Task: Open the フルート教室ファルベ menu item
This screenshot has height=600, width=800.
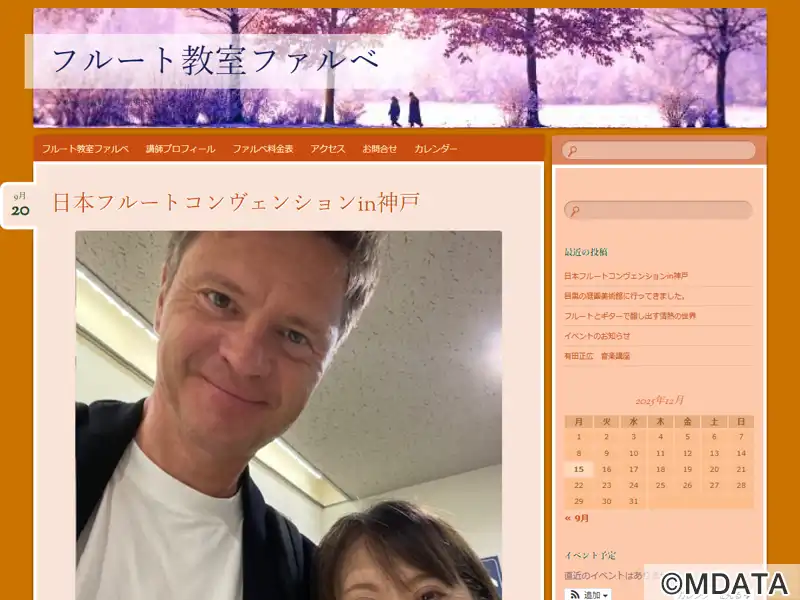Action: (85, 149)
